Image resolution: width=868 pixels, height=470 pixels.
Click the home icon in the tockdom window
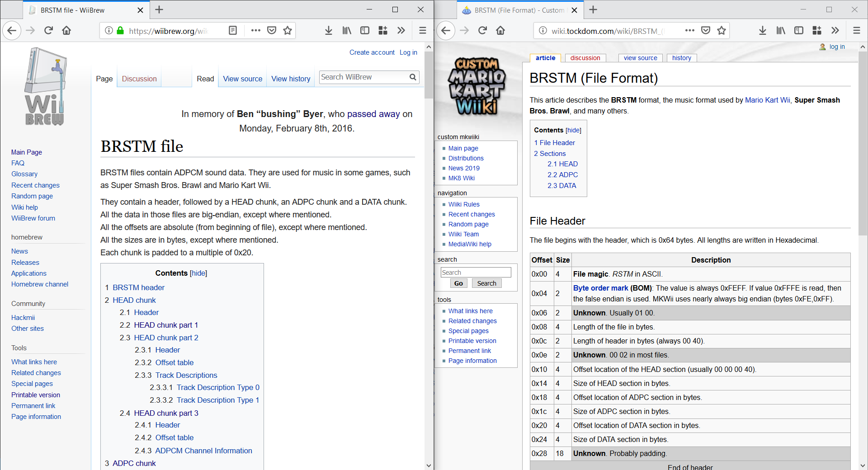tap(500, 30)
